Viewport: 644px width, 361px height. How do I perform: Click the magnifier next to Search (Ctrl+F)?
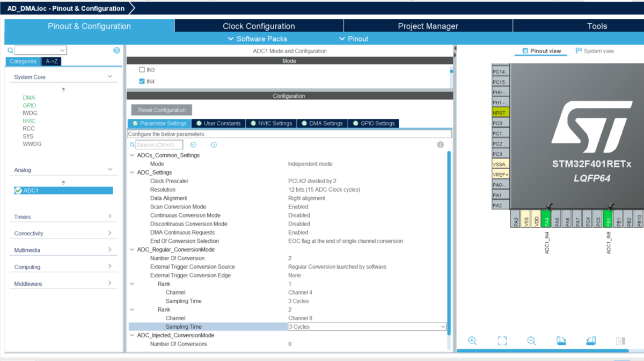click(x=132, y=145)
